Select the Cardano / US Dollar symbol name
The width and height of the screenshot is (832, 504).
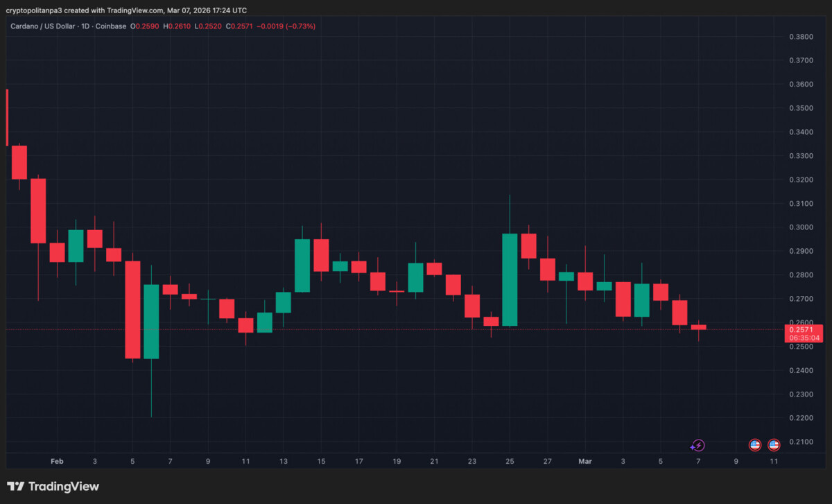coord(44,26)
